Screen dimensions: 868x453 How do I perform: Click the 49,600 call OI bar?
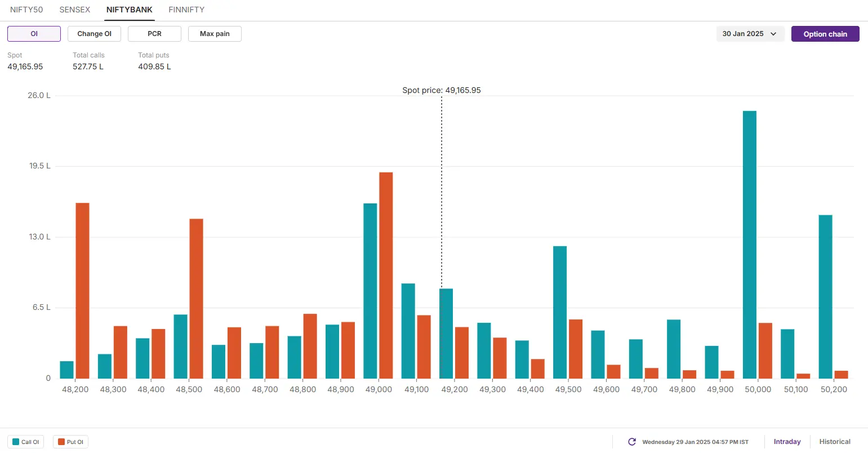tap(598, 354)
